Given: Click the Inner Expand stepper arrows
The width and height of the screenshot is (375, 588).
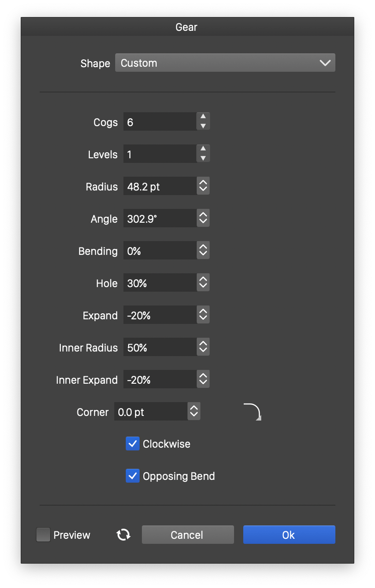Looking at the screenshot, I should [x=203, y=380].
